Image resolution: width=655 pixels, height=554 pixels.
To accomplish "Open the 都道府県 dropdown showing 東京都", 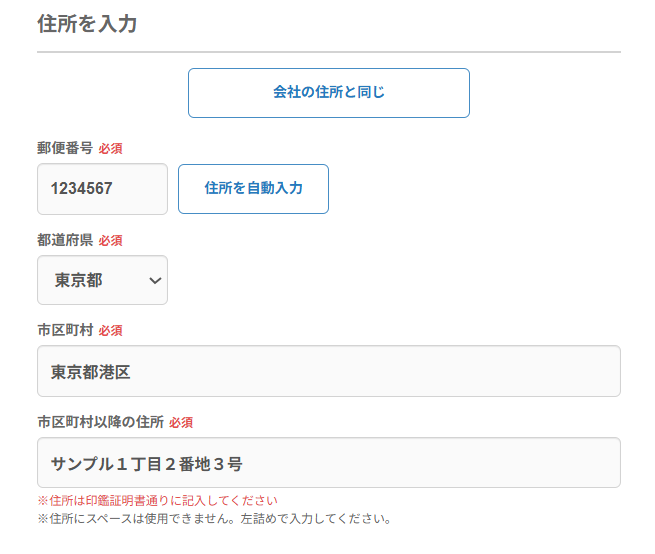I will [x=102, y=280].
